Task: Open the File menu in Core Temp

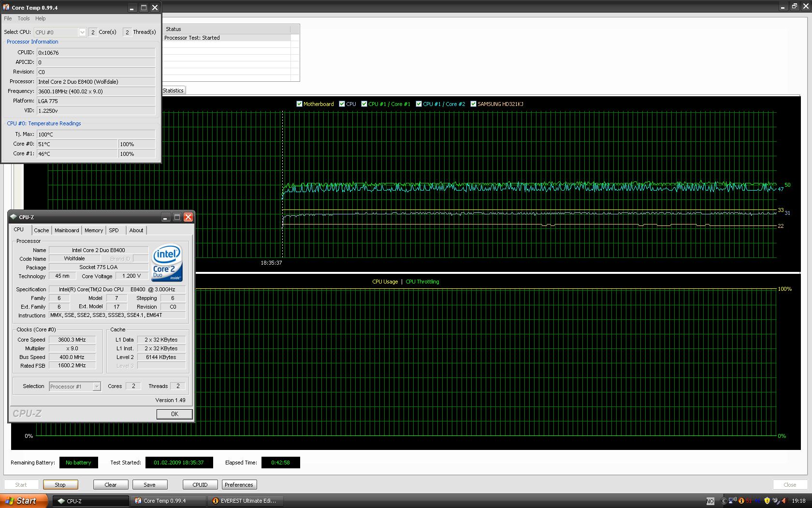Action: [8, 18]
